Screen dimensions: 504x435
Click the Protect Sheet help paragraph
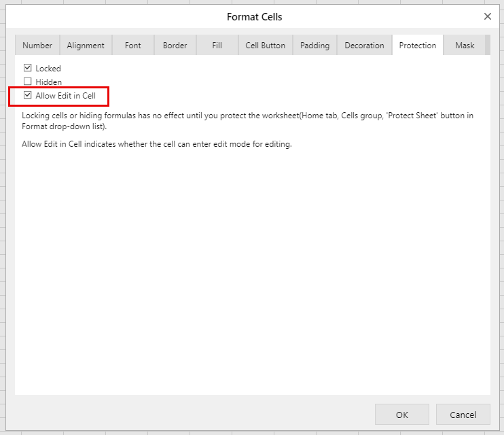[247, 121]
